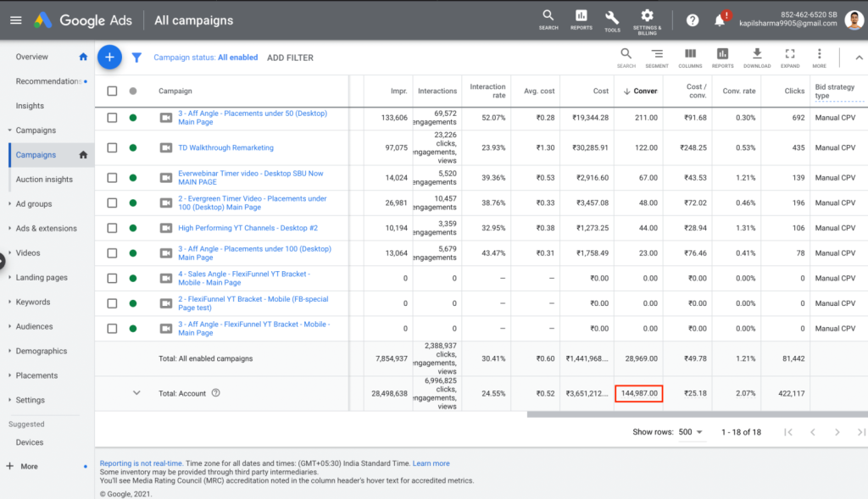Click the ADD FILTER button
868x499 pixels.
click(x=290, y=58)
